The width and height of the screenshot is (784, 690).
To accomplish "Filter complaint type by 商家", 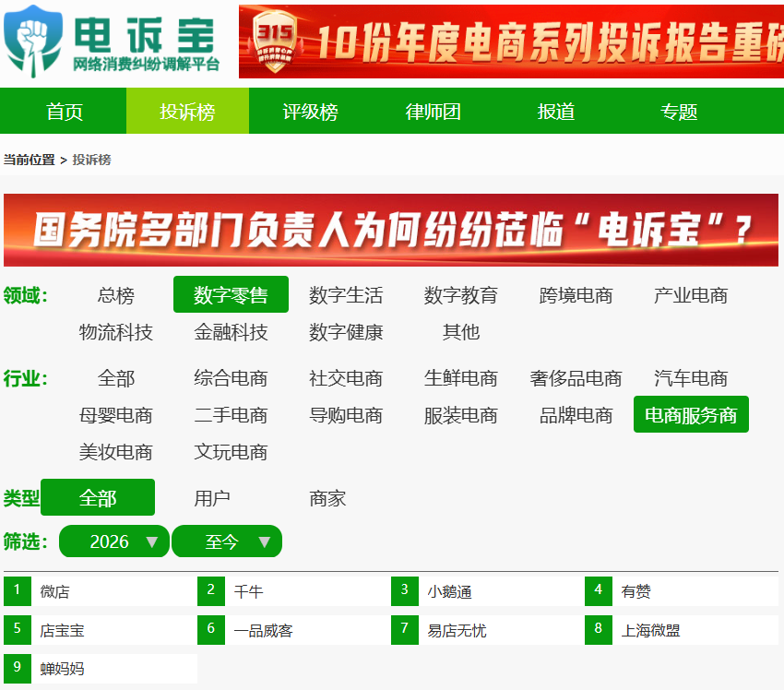I will (327, 498).
